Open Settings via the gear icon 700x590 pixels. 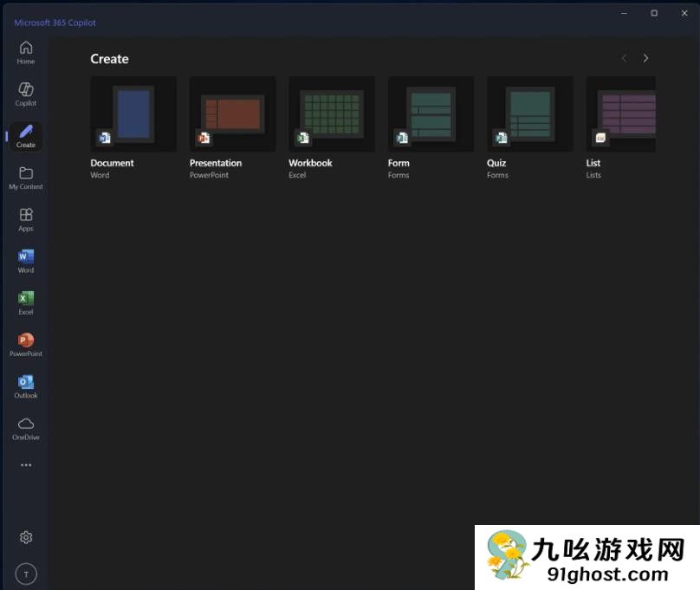pos(25,537)
